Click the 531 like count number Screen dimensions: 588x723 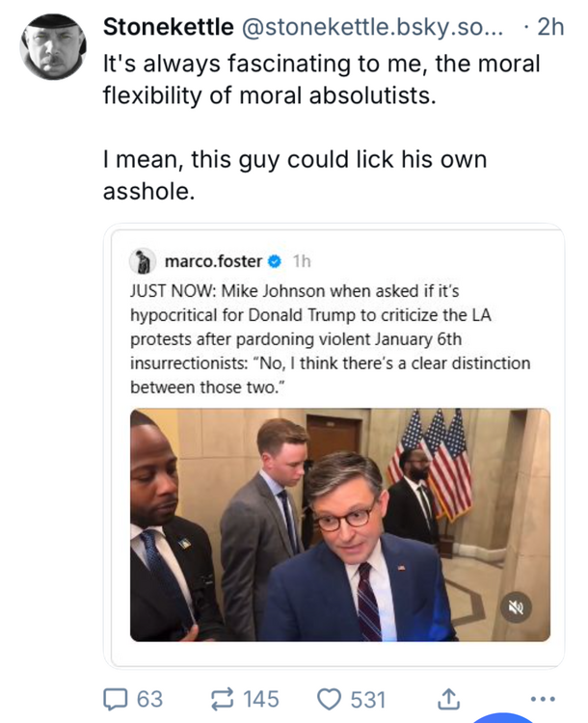368,698
